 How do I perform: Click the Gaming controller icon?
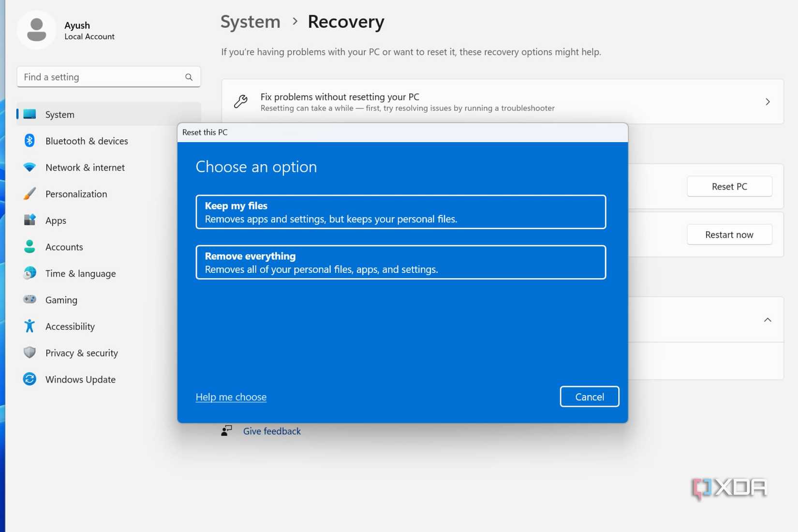30,299
